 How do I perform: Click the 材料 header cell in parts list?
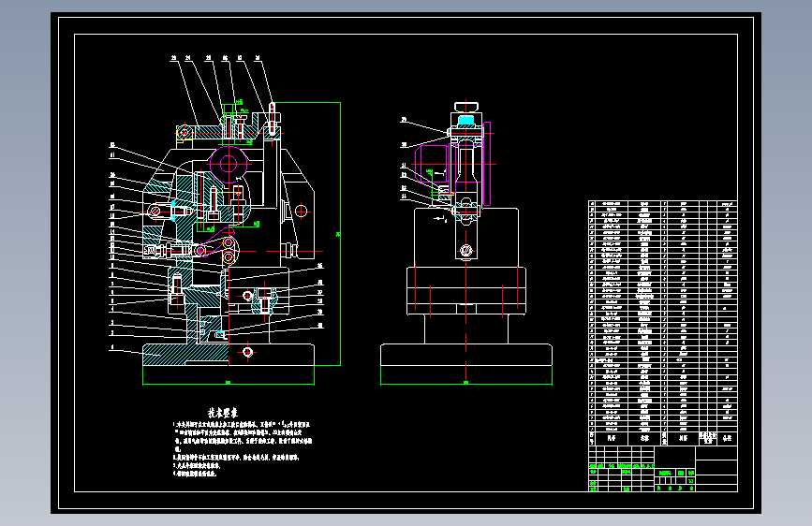point(684,438)
